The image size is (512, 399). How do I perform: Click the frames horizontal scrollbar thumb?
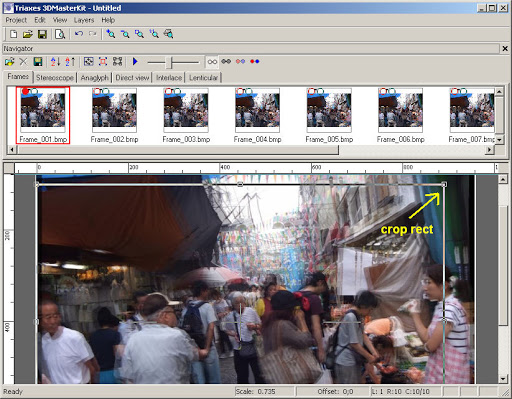coord(177,150)
